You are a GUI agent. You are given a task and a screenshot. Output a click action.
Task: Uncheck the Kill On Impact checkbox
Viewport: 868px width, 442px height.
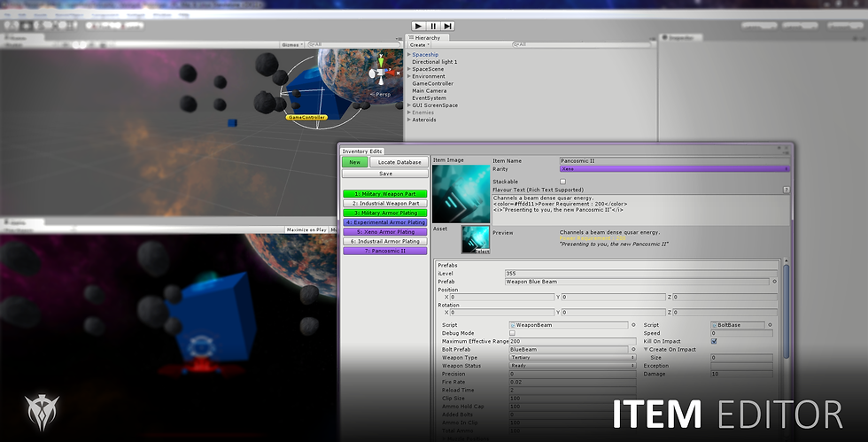714,341
